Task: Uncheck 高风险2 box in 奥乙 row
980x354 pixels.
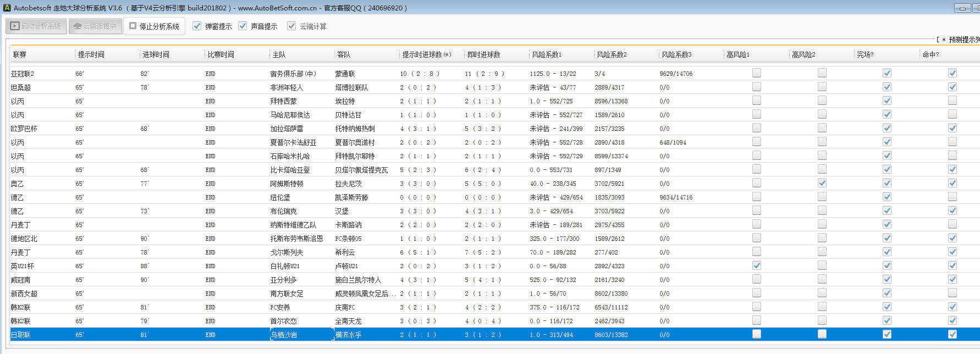Action: pos(822,183)
